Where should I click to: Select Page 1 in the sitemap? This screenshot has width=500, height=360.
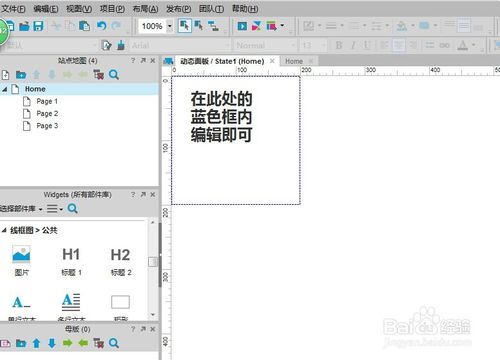pos(47,101)
